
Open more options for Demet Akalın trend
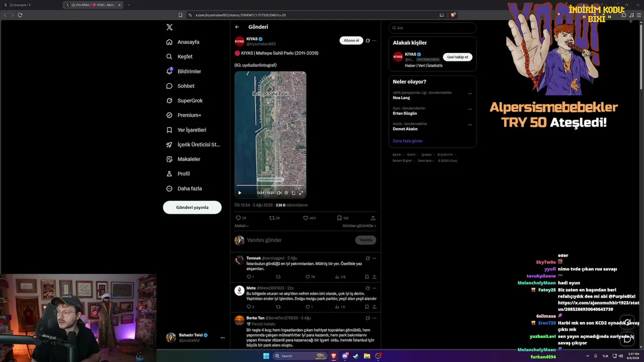pyautogui.click(x=470, y=125)
